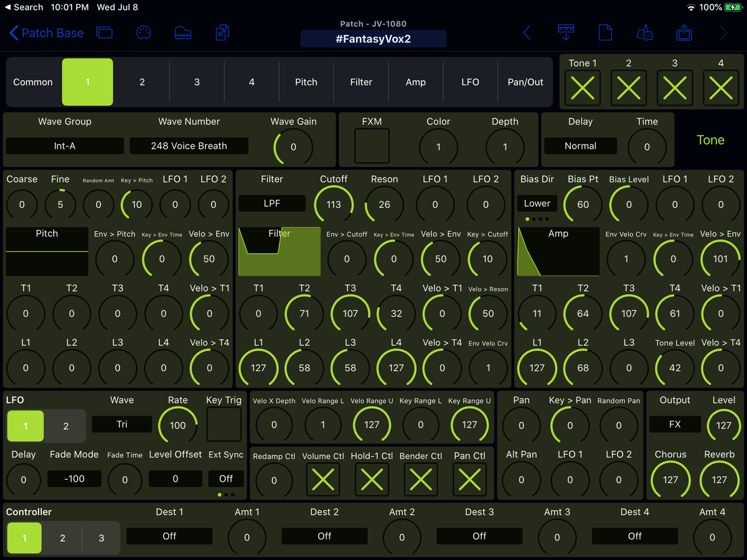Switch to the Common tab
The height and width of the screenshot is (560, 747).
click(x=33, y=82)
